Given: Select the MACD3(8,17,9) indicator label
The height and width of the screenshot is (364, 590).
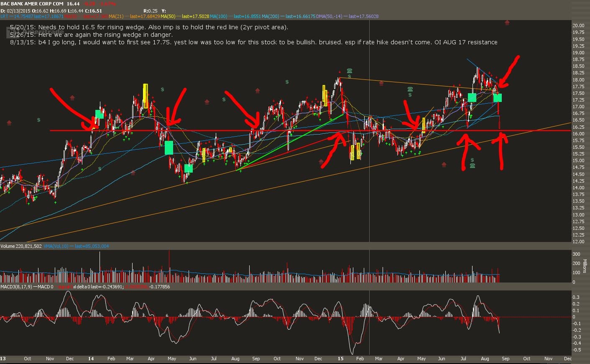Looking at the screenshot, I should pos(16,287).
